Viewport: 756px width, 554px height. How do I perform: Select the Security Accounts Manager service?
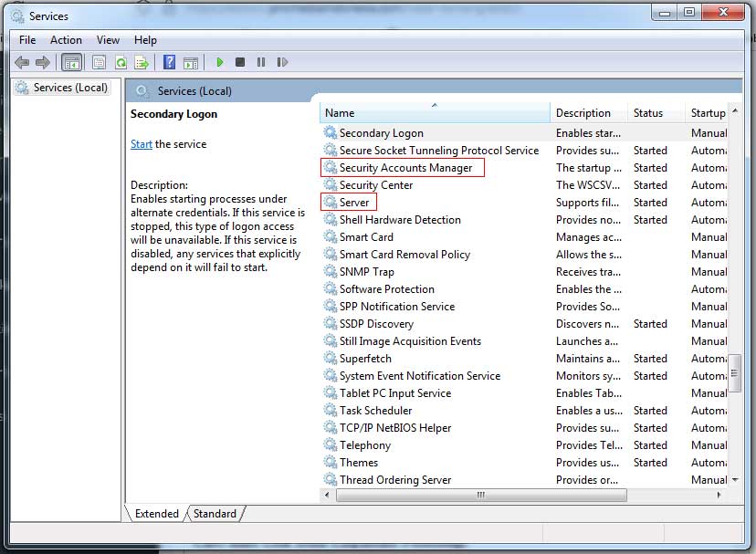[x=405, y=168]
